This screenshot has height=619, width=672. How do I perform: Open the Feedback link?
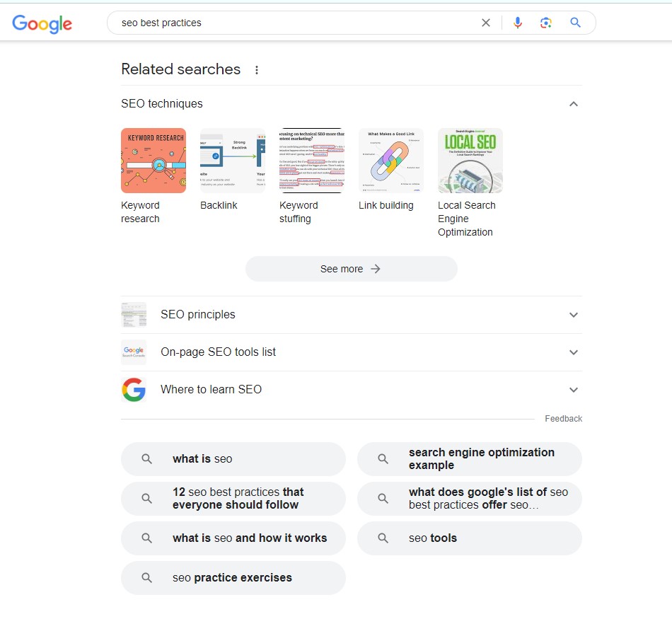coord(563,418)
